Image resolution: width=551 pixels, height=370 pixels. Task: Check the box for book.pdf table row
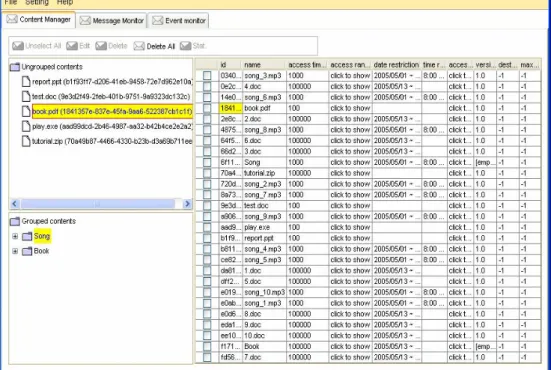207,108
